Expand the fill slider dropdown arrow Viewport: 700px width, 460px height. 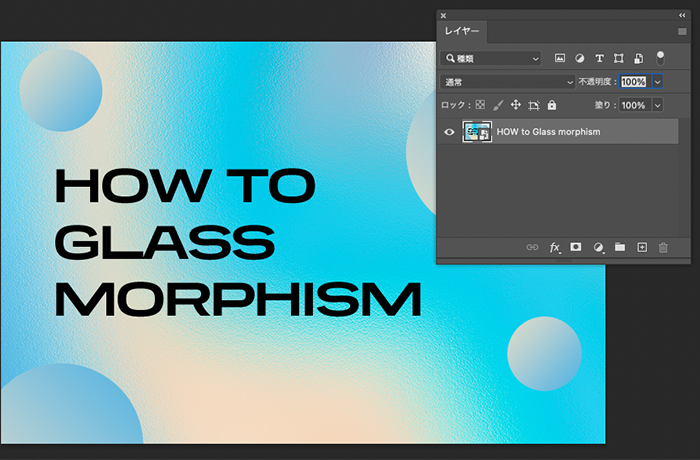pyautogui.click(x=657, y=105)
